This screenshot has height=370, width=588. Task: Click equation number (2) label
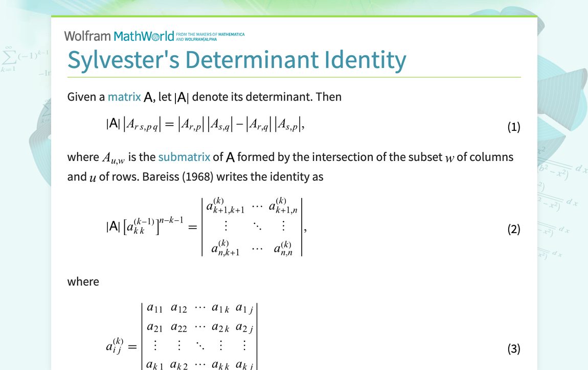click(513, 229)
